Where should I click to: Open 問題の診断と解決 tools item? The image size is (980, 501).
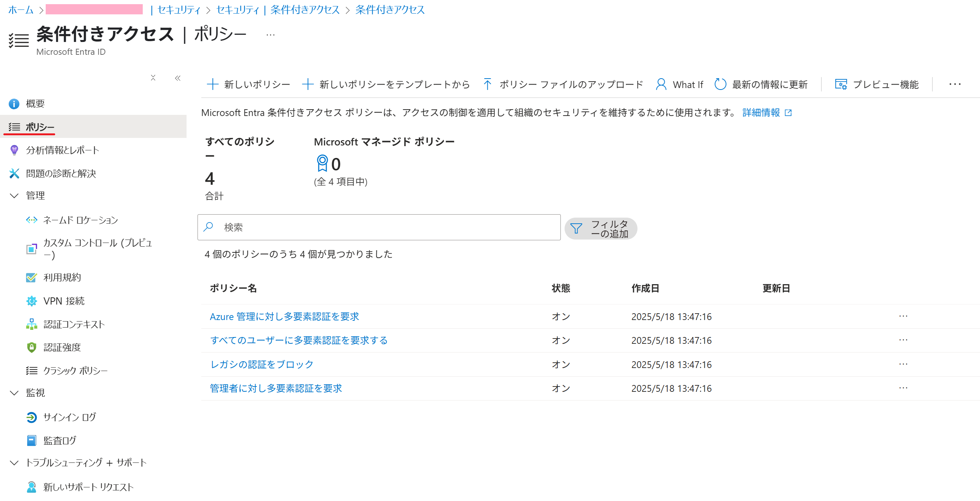[61, 173]
